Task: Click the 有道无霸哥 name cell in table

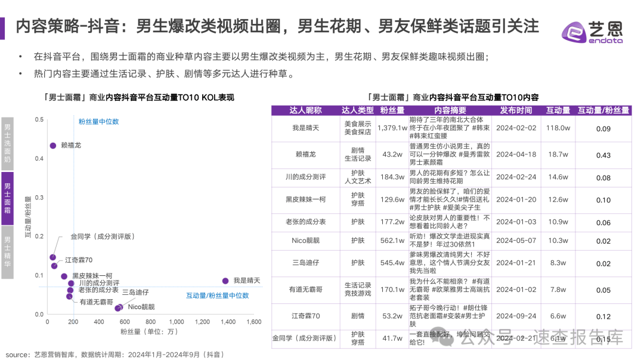Action: (x=305, y=290)
